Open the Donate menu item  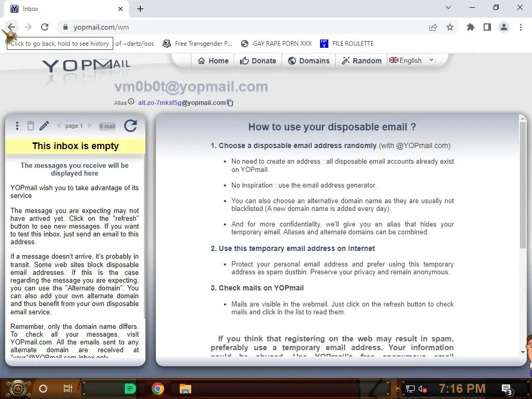(258, 61)
